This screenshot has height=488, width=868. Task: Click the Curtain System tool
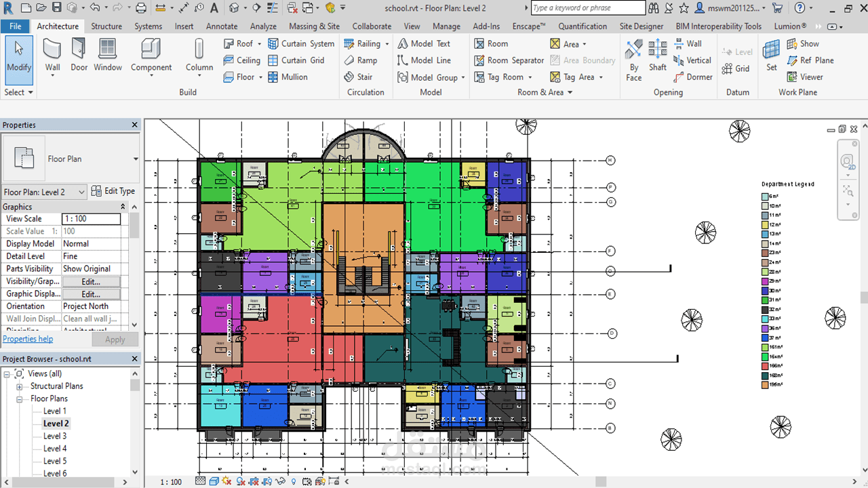(x=300, y=43)
